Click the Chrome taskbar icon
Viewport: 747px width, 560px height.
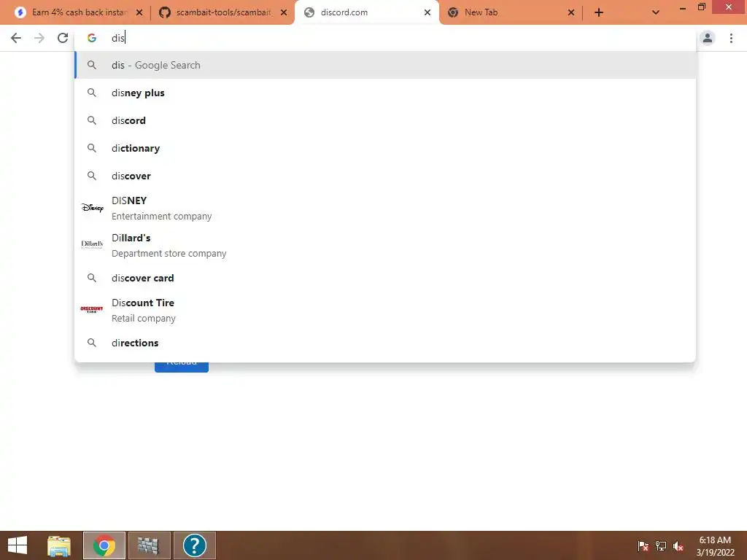click(x=104, y=545)
